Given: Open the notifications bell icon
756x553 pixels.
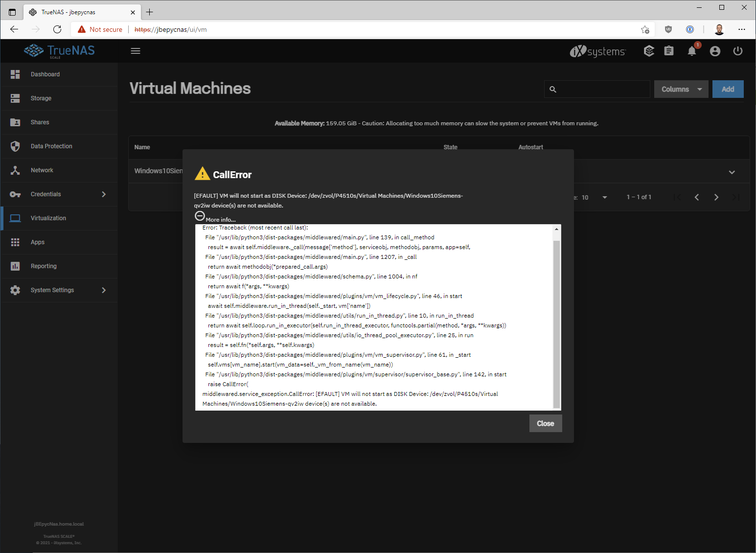Looking at the screenshot, I should tap(692, 51).
